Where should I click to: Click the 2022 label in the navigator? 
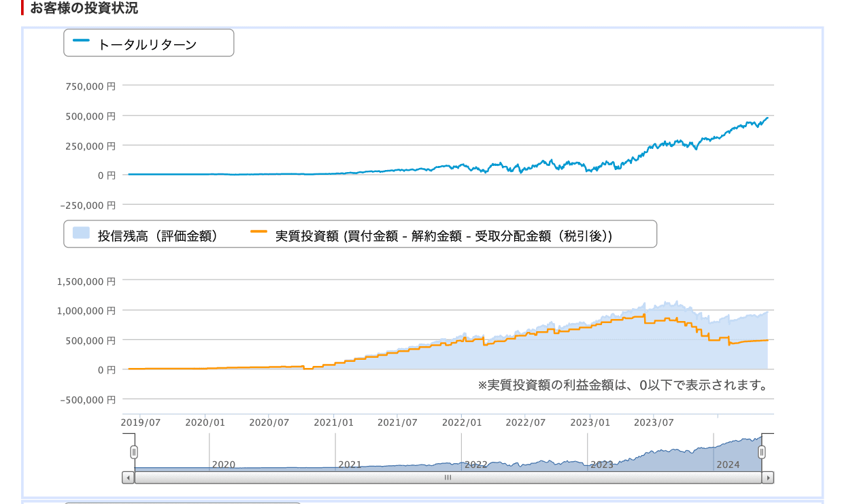pos(475,465)
